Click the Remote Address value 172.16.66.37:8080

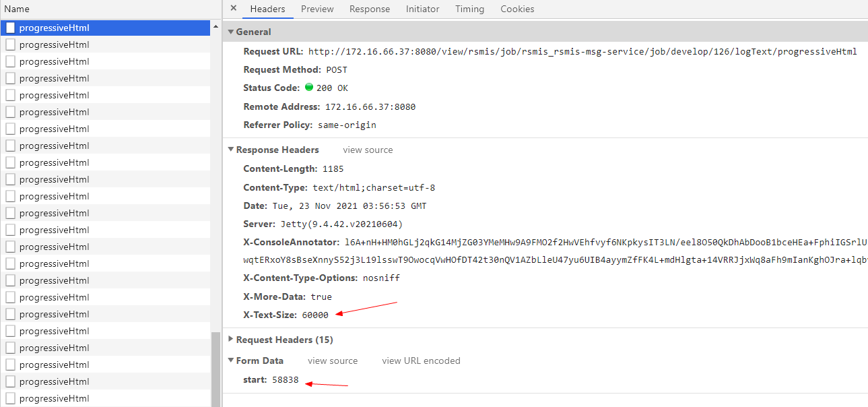point(370,106)
